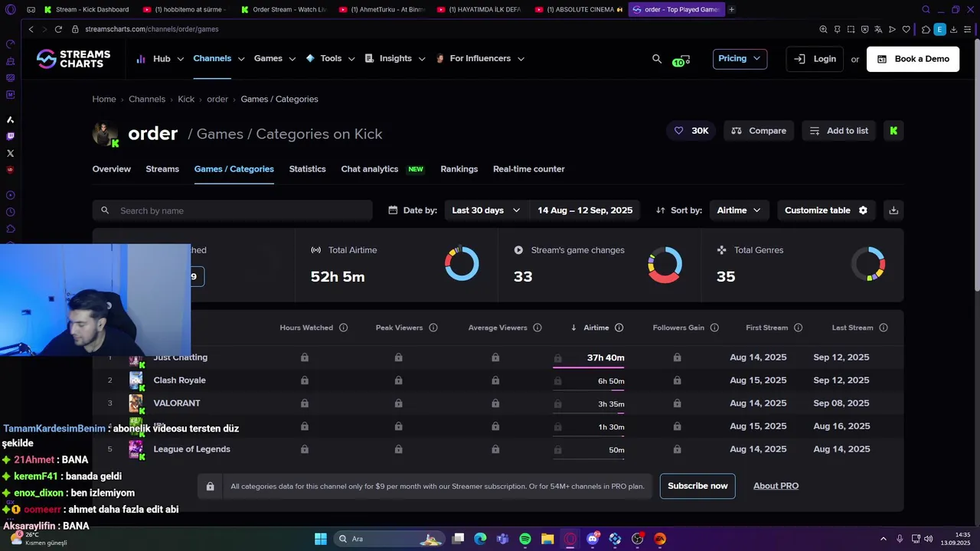Click the Hours Watched info icon
The image size is (980, 551).
[x=343, y=328]
